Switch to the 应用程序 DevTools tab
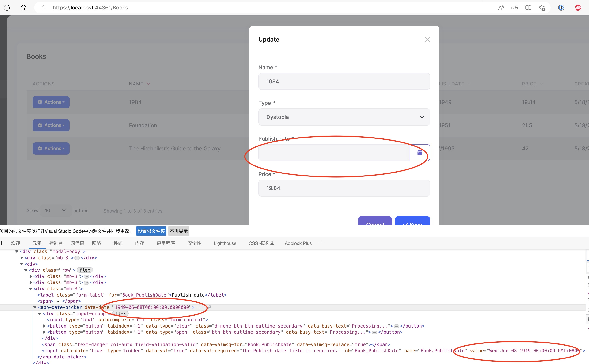Image resolution: width=589 pixels, height=364 pixels. pos(166,243)
